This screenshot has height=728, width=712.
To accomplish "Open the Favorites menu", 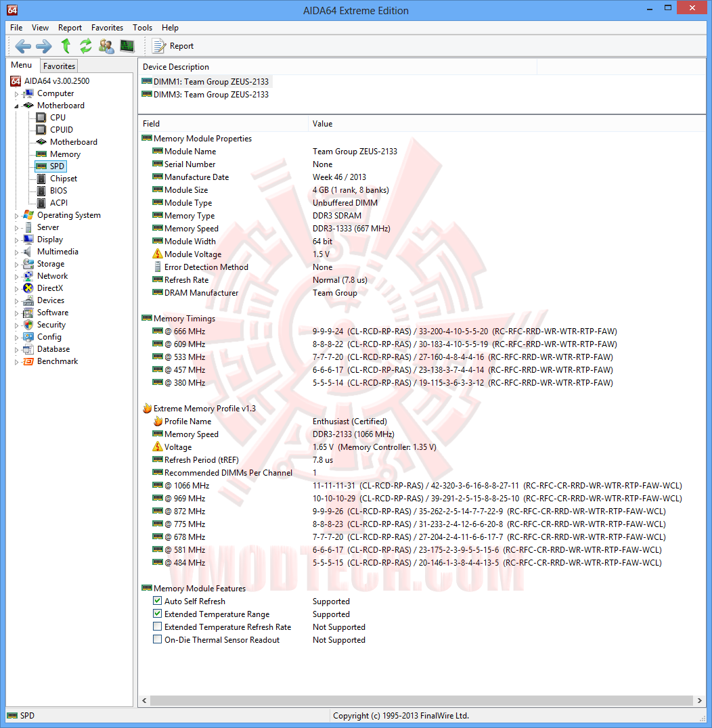I will pyautogui.click(x=108, y=27).
